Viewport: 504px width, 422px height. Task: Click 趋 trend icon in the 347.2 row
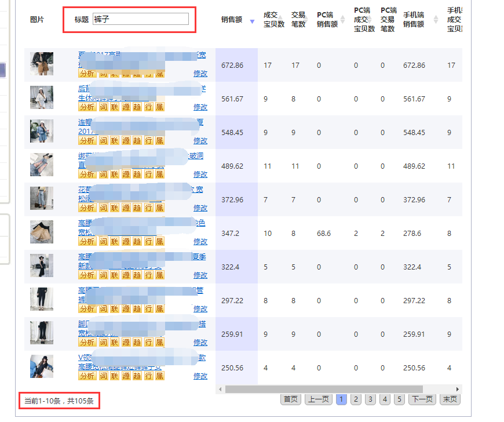pyautogui.click(x=137, y=242)
